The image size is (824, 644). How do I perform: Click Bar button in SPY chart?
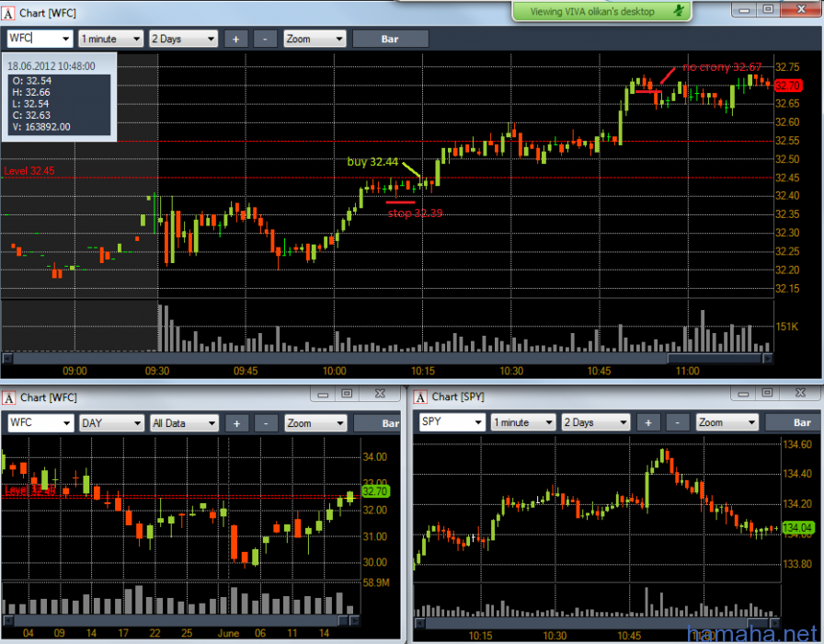793,422
